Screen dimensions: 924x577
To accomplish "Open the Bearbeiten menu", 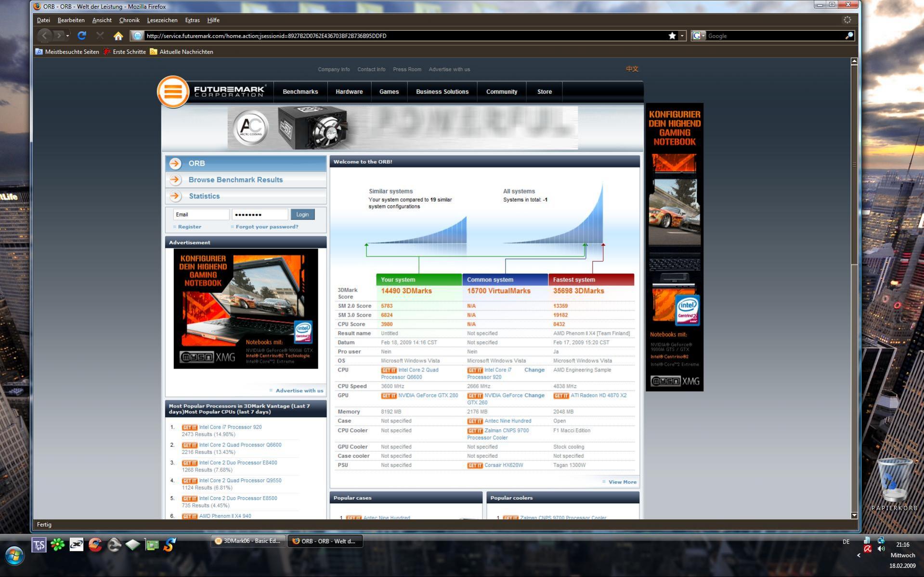I will pyautogui.click(x=71, y=20).
